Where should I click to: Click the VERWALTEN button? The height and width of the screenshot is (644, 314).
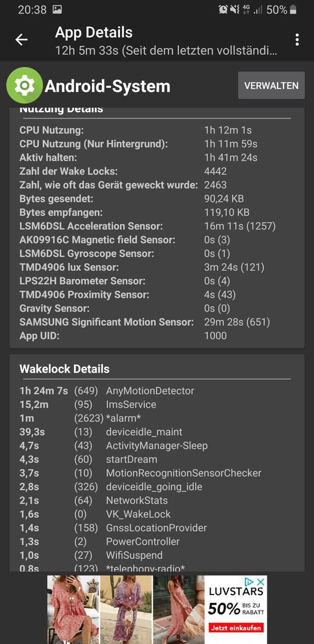(x=271, y=85)
